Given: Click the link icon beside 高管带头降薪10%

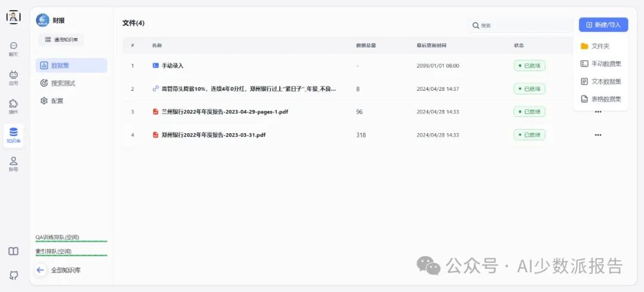Looking at the screenshot, I should coord(155,88).
